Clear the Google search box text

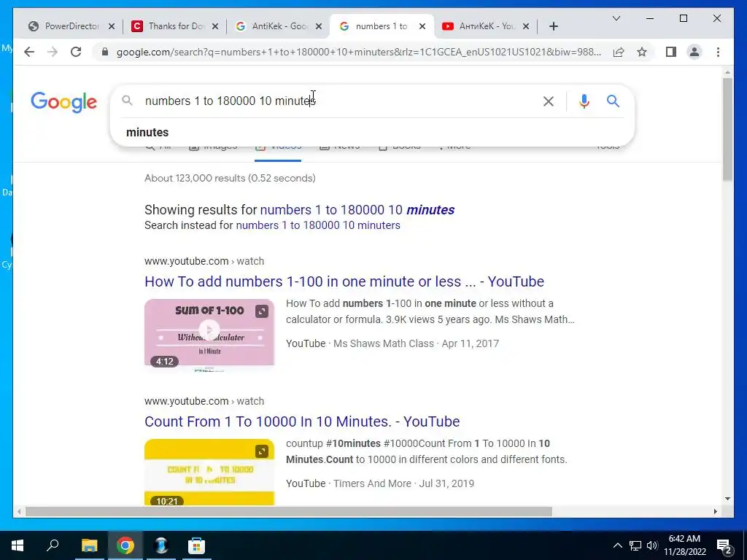tap(549, 101)
